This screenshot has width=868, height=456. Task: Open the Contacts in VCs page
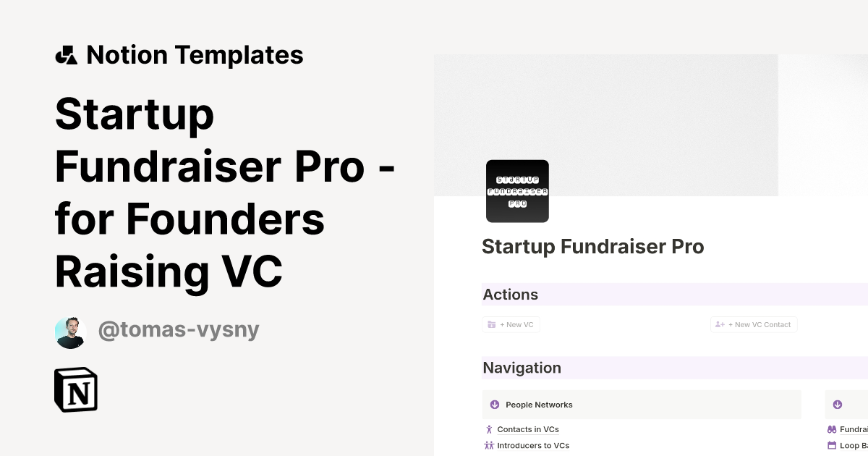tap(528, 429)
